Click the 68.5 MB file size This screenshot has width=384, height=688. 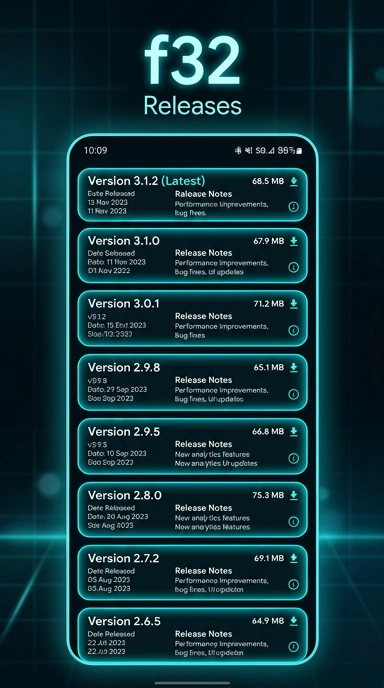(268, 181)
